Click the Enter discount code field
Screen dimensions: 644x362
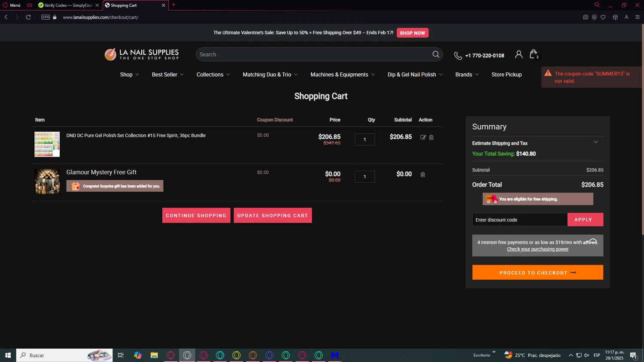(x=520, y=220)
